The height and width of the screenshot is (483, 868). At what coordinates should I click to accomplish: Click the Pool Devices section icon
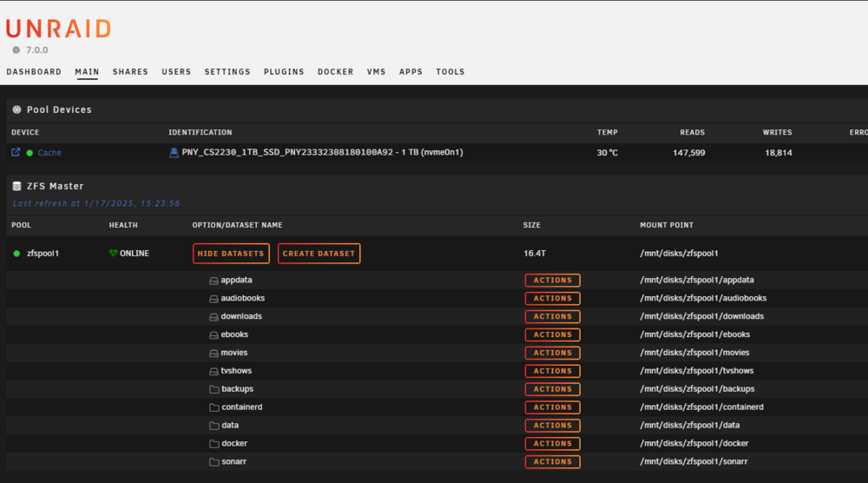(16, 109)
